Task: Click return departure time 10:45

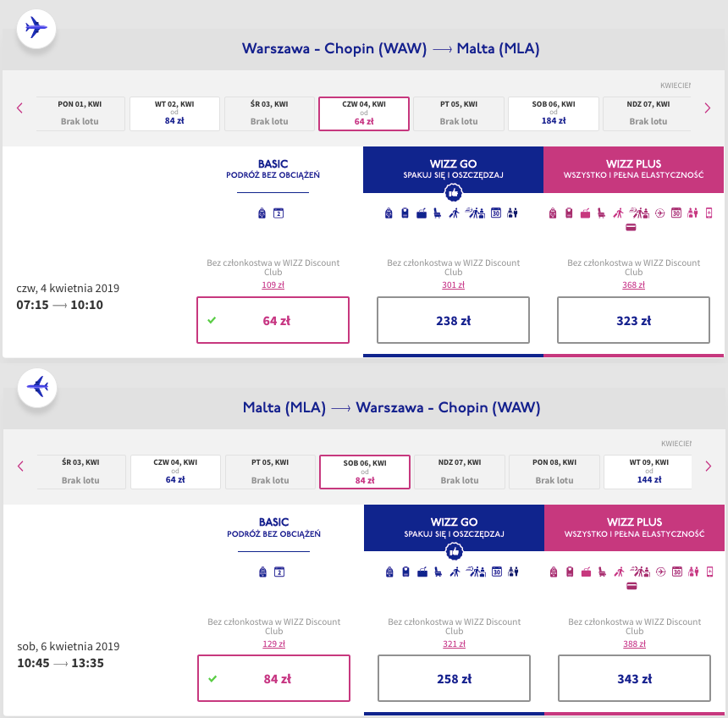Action: pyautogui.click(x=33, y=663)
